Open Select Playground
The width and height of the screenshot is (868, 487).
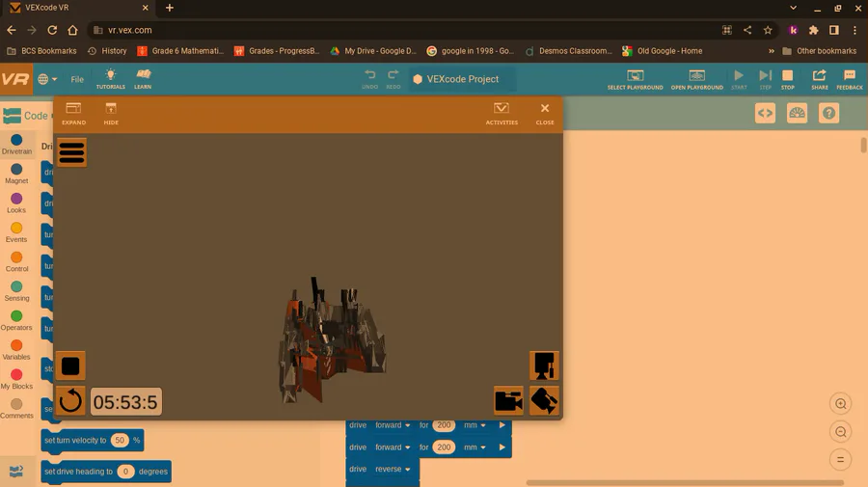[635, 79]
